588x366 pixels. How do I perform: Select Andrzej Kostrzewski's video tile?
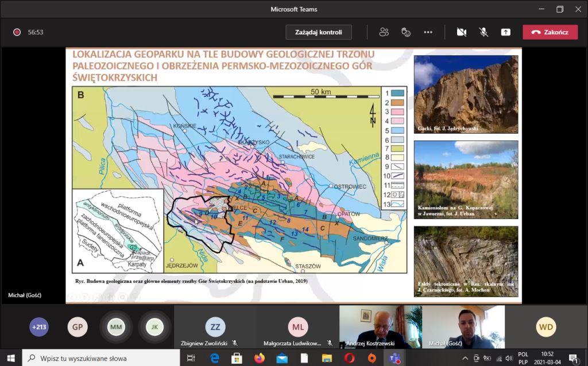pyautogui.click(x=380, y=327)
